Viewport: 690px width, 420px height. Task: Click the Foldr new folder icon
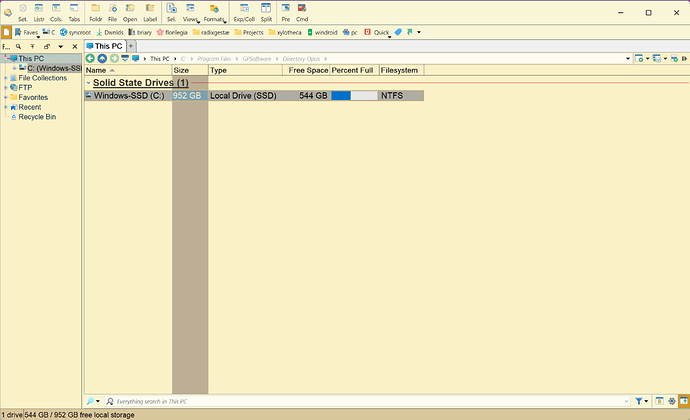click(95, 12)
